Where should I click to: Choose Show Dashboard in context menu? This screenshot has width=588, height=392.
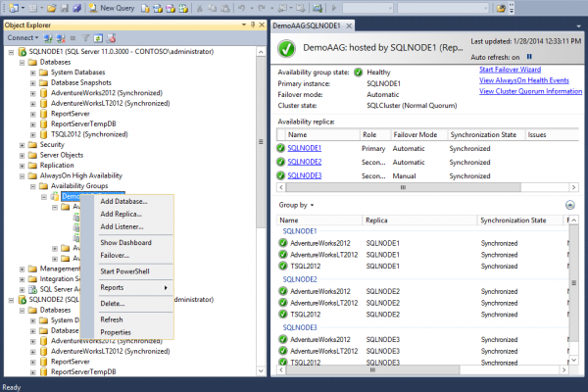[125, 242]
